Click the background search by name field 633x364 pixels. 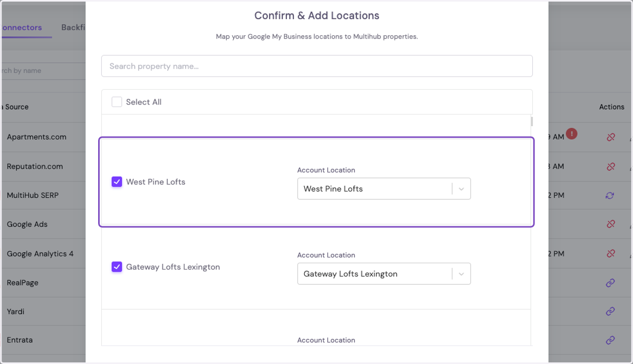[x=43, y=71]
